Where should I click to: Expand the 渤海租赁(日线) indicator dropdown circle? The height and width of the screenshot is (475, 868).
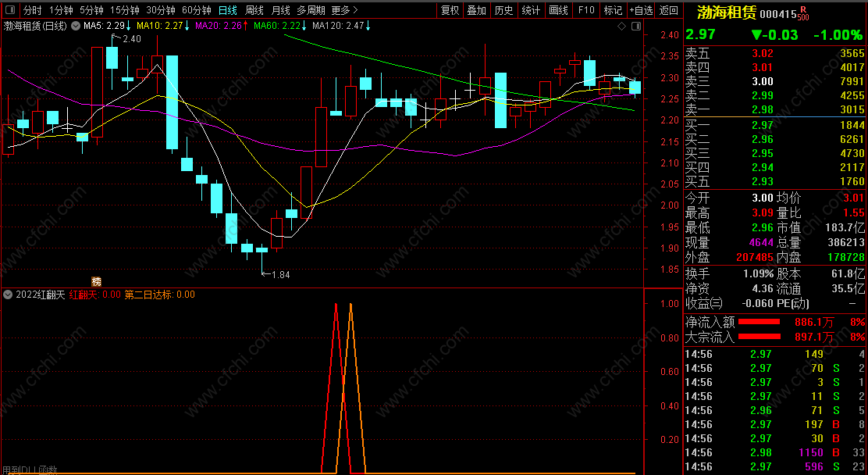point(75,26)
